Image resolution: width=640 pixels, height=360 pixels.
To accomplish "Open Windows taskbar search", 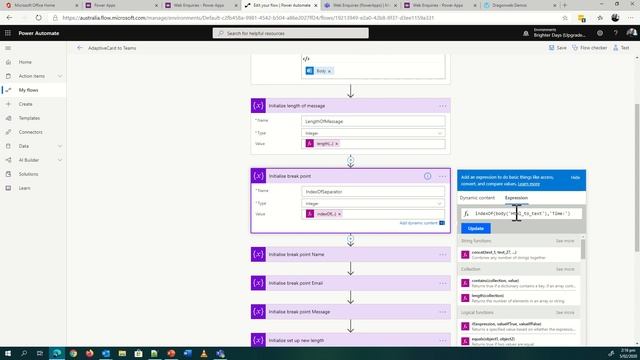I will coord(24,353).
